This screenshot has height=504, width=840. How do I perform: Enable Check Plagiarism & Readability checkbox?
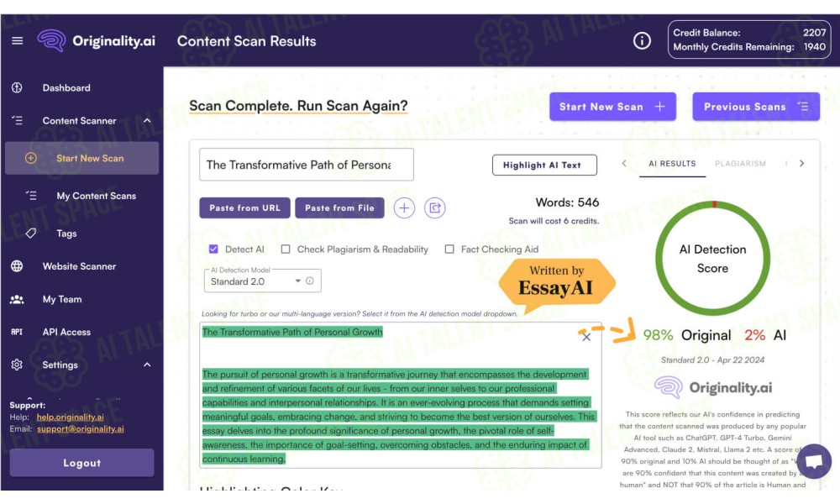[286, 249]
